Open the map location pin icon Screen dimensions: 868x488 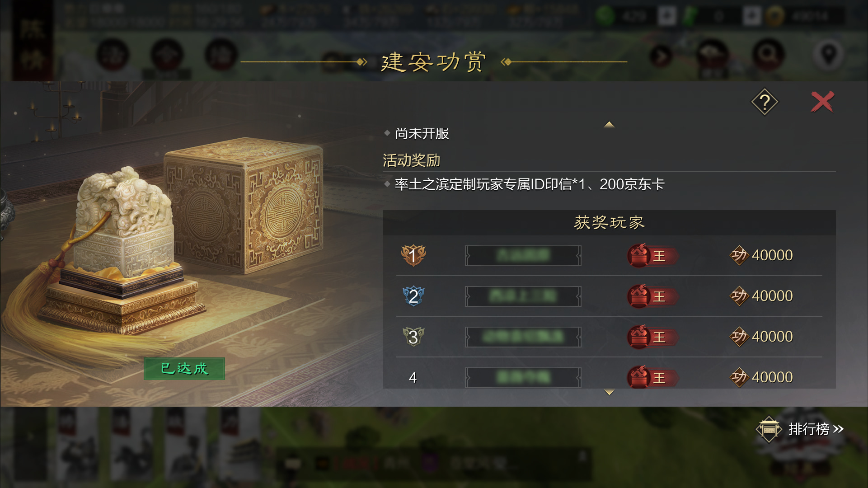[828, 55]
